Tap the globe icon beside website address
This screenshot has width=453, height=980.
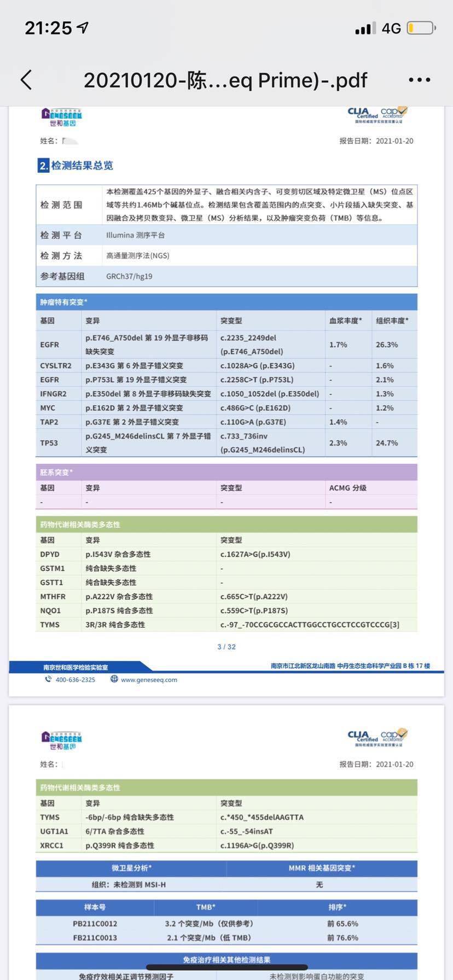(x=114, y=679)
